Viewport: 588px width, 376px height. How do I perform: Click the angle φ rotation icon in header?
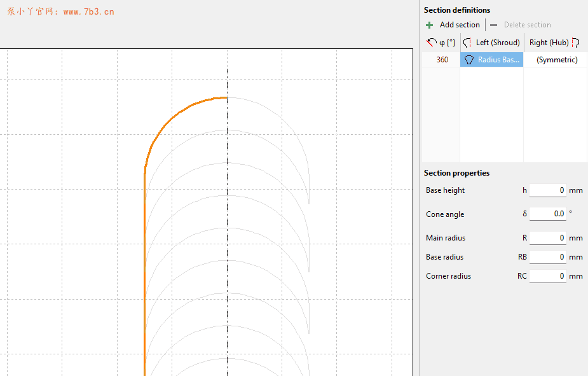[432, 43]
